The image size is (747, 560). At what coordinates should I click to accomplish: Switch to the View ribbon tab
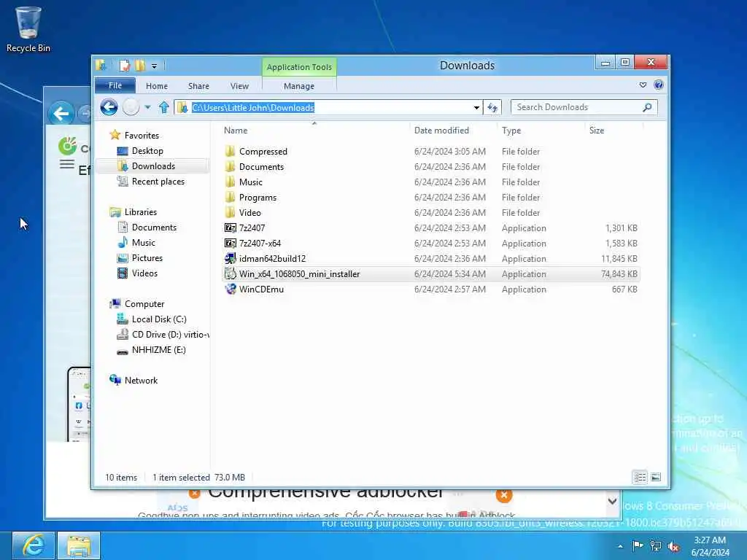click(239, 86)
